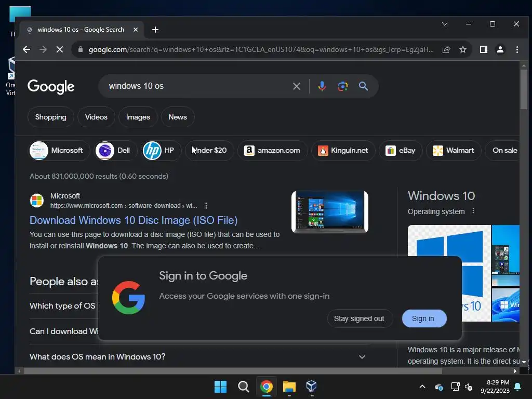The height and width of the screenshot is (399, 532).
Task: Filter by Walmart chip
Action: [454, 150]
